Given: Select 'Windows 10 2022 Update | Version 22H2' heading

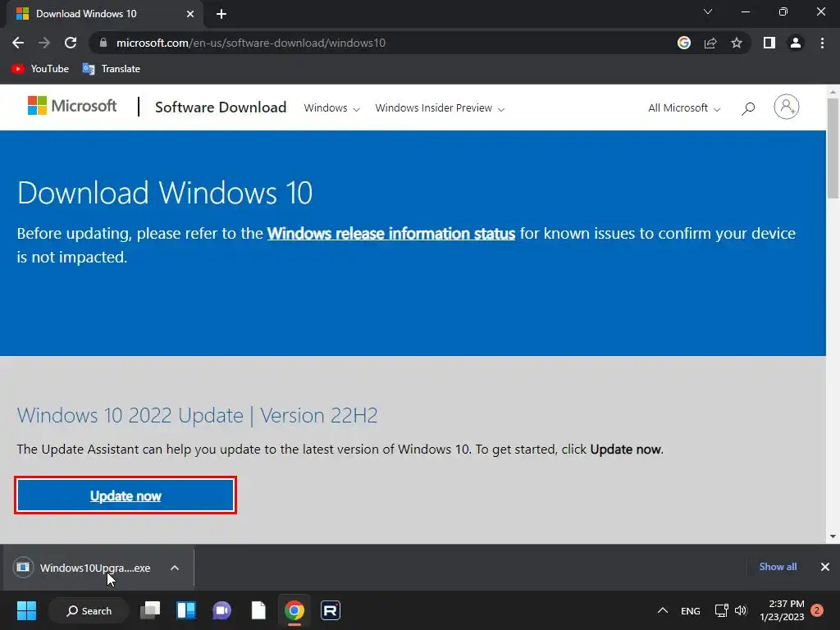Looking at the screenshot, I should pyautogui.click(x=197, y=415).
